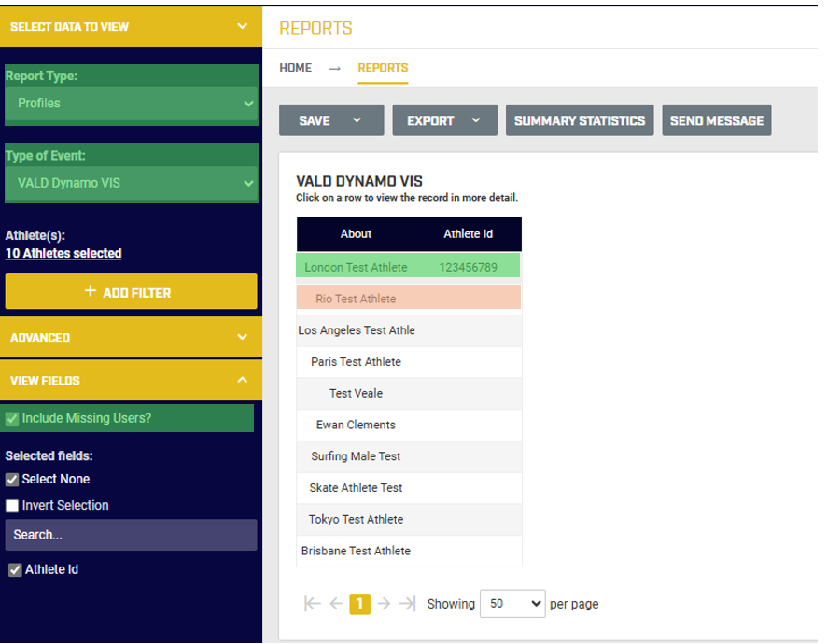The height and width of the screenshot is (644, 827).
Task: Go to first page arrow icon
Action: click(313, 603)
